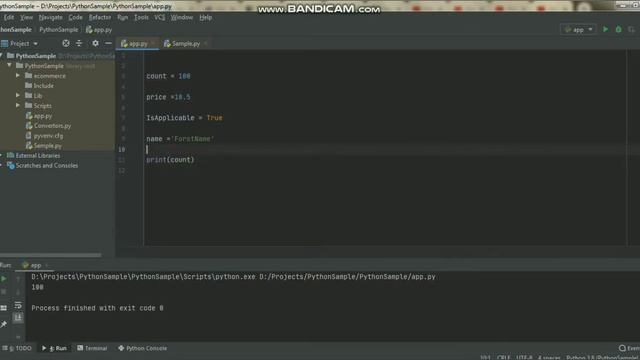The image size is (640, 360).
Task: Expand the Lib folder
Action: click(x=18, y=95)
